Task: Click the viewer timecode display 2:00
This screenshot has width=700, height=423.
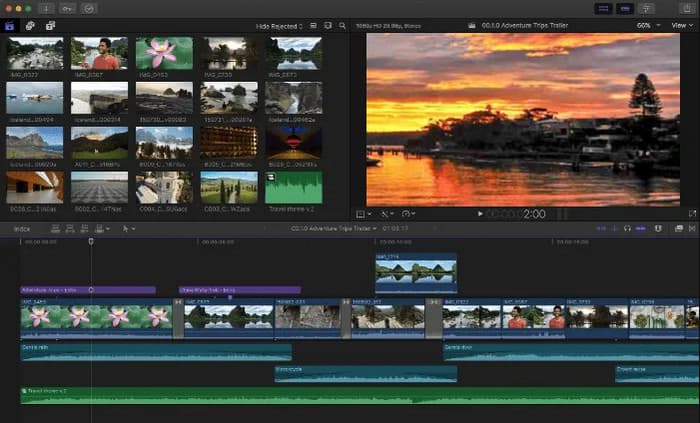Action: point(534,214)
